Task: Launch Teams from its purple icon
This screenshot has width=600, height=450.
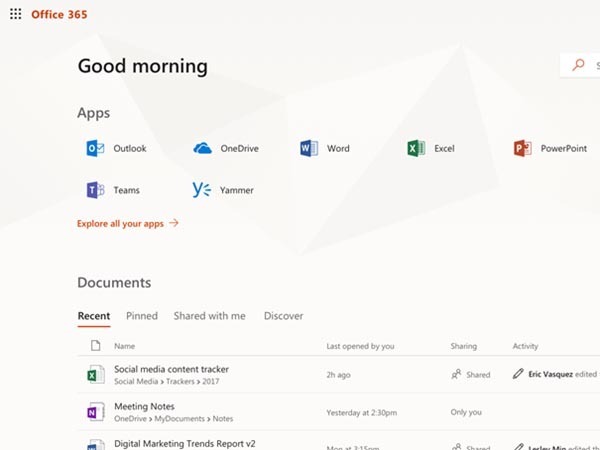Action: (95, 190)
